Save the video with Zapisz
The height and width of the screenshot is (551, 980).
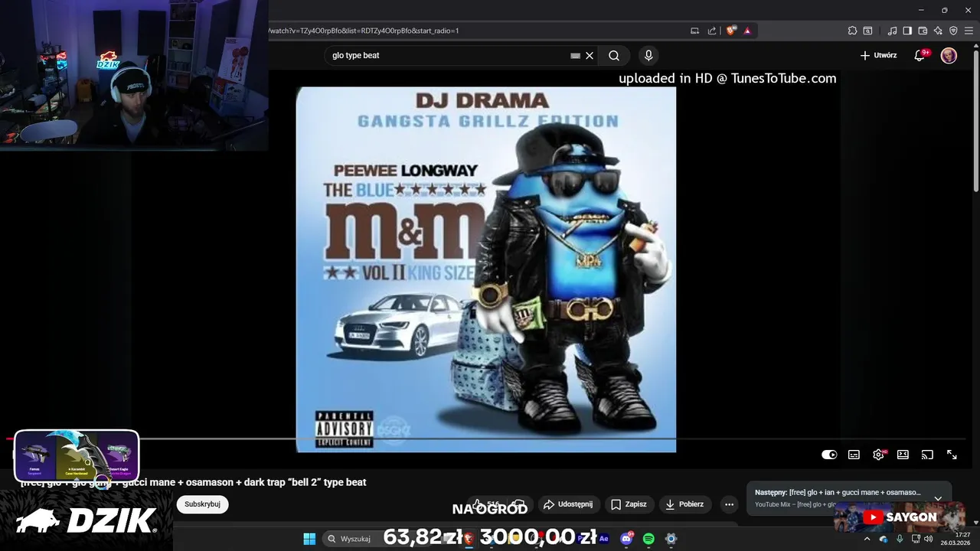628,504
